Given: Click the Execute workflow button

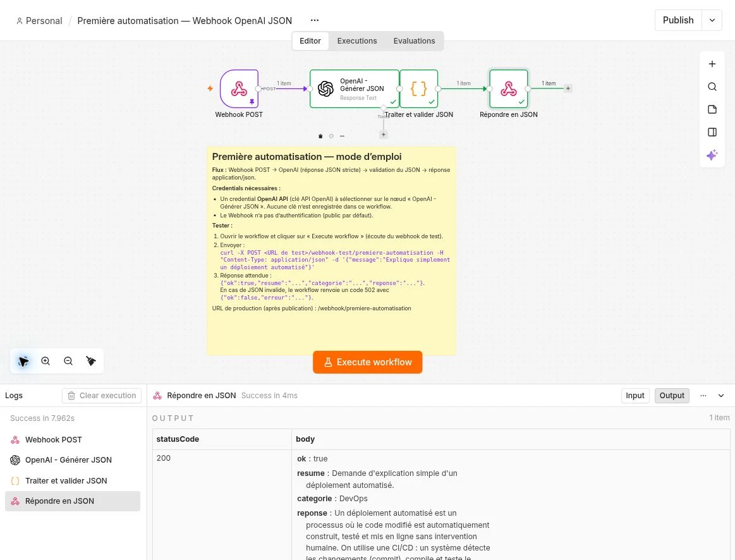Looking at the screenshot, I should pyautogui.click(x=368, y=362).
